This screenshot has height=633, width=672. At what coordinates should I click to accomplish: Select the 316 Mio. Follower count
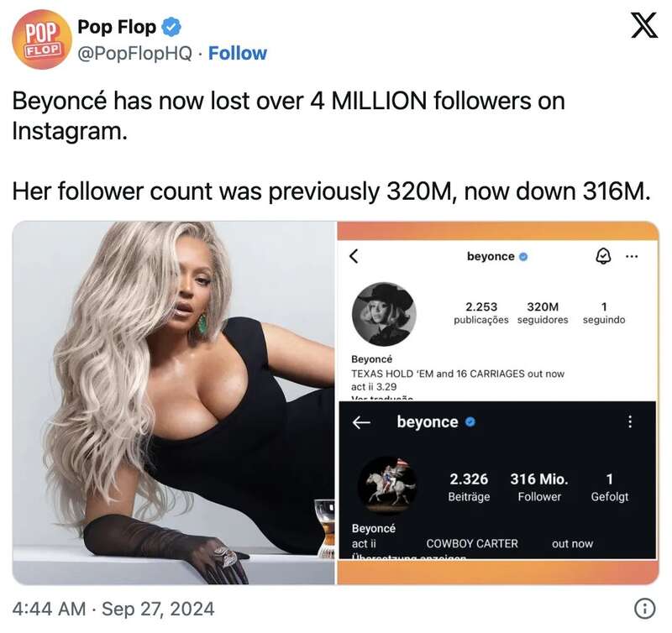(539, 488)
